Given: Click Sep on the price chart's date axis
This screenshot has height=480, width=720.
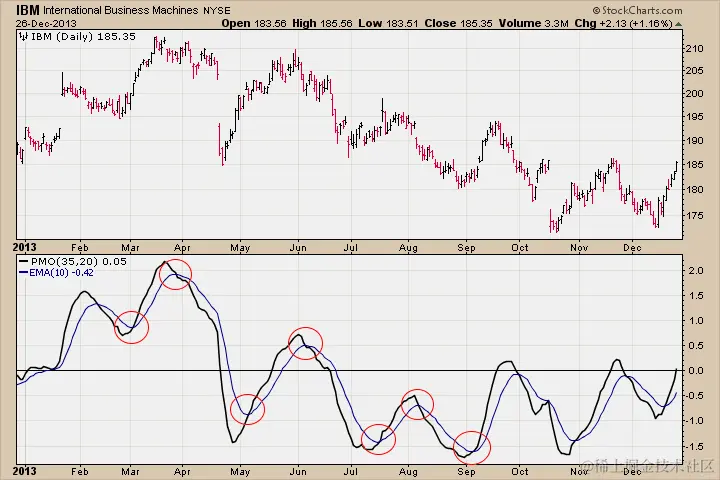Looking at the screenshot, I should coord(466,248).
